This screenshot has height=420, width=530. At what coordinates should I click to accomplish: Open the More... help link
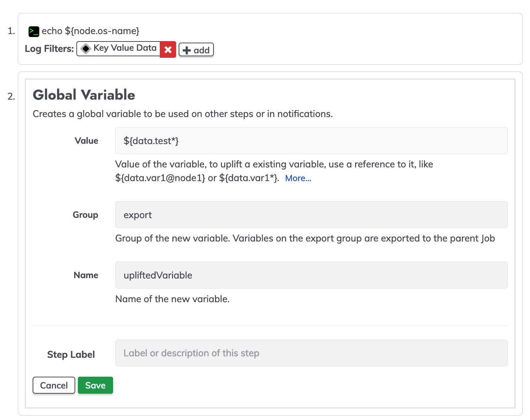click(298, 178)
